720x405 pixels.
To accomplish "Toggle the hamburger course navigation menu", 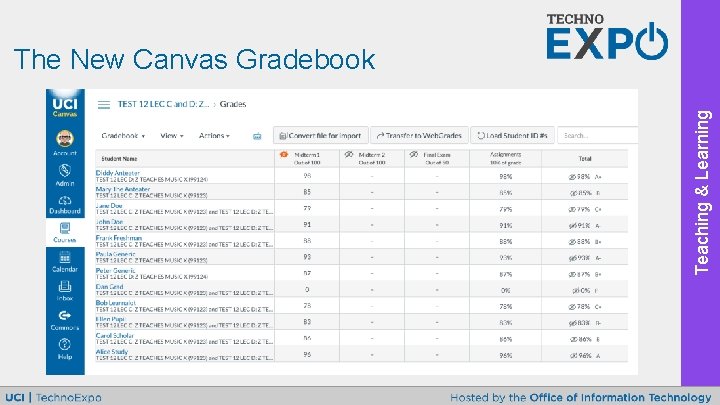I will click(104, 105).
